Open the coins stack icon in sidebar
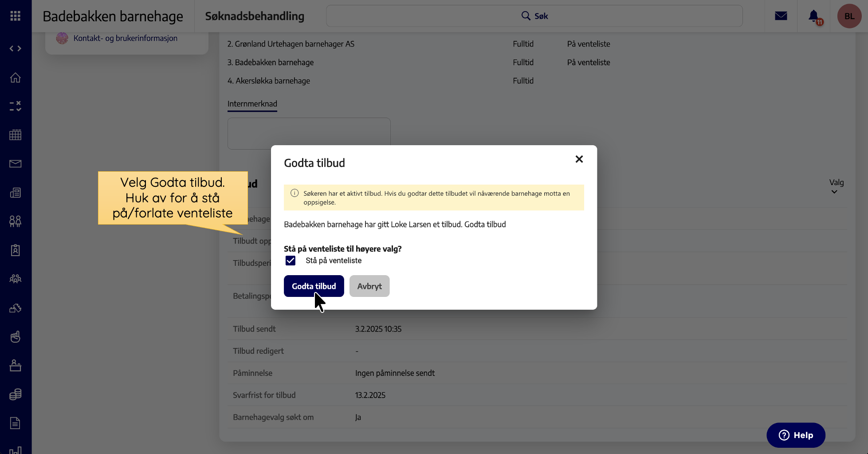Screen dimensions: 868x454 click(16, 394)
